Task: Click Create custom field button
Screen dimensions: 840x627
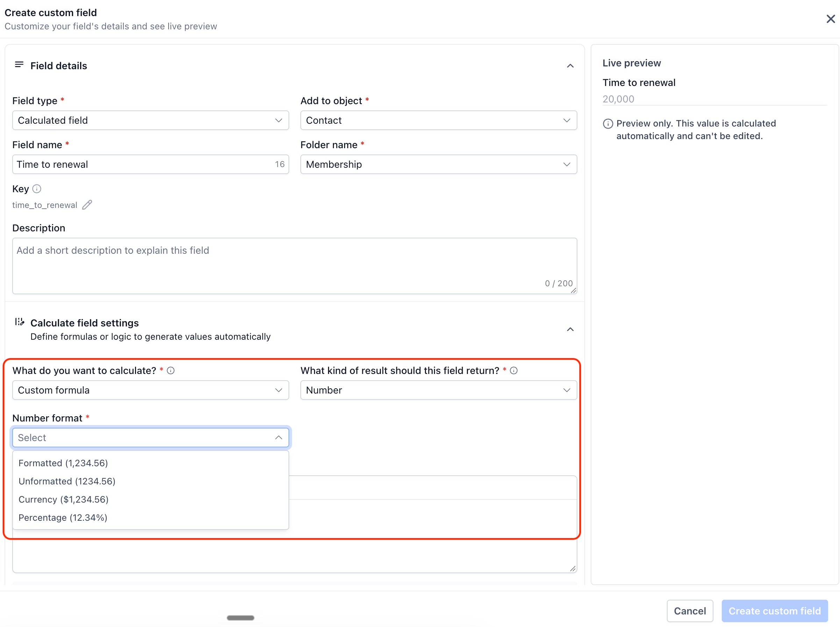Action: pos(774,611)
